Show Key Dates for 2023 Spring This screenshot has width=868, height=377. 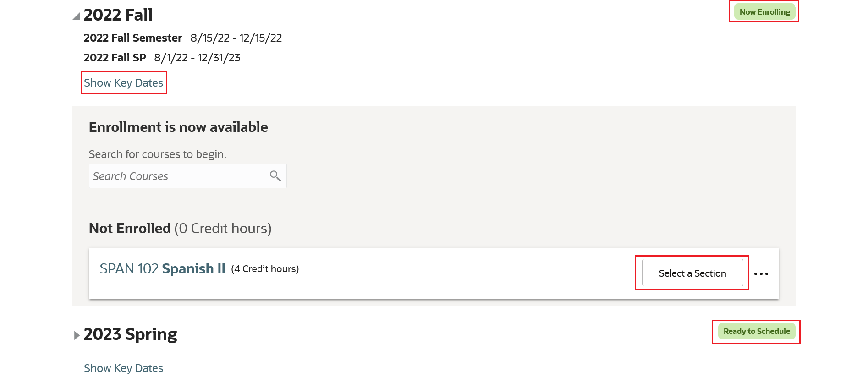[123, 368]
